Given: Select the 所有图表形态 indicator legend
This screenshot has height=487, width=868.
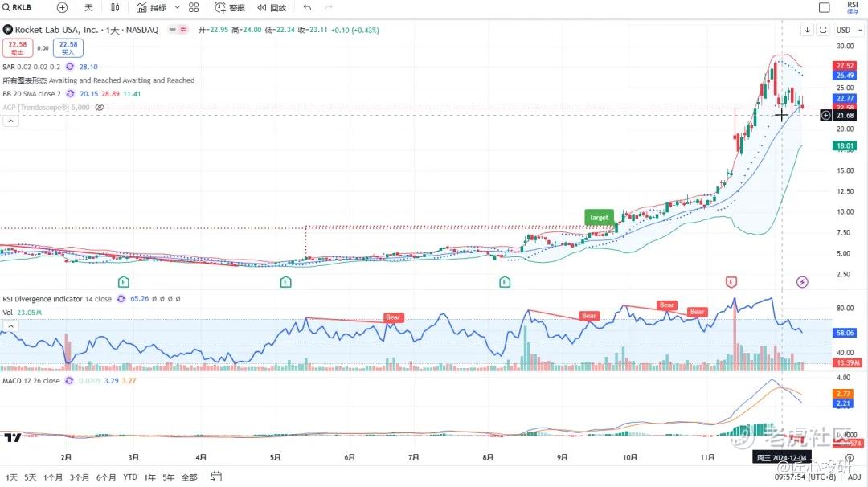Looking at the screenshot, I should (99, 80).
